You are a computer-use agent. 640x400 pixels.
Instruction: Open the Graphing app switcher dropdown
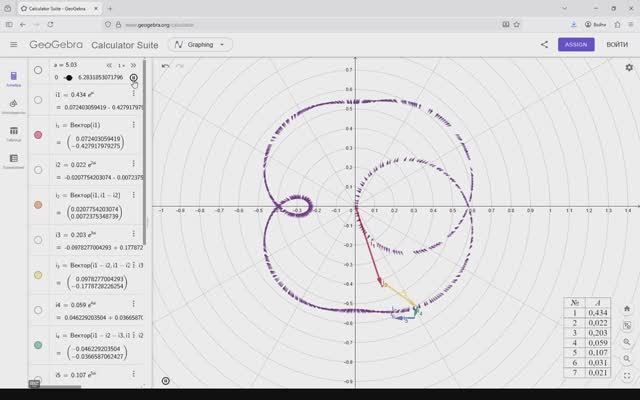click(x=200, y=44)
